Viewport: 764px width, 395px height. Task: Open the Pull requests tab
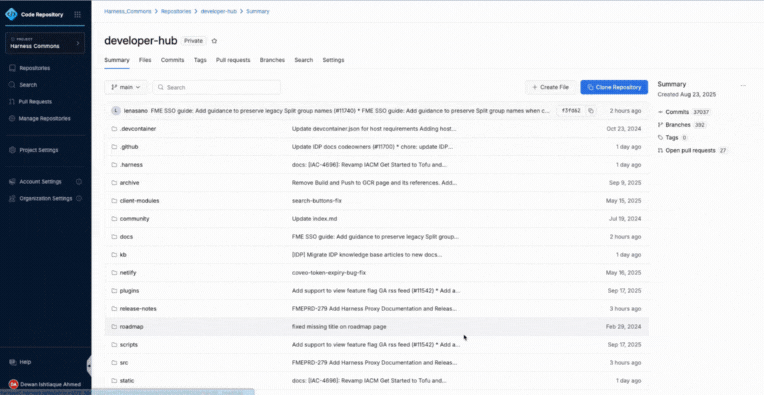[233, 60]
